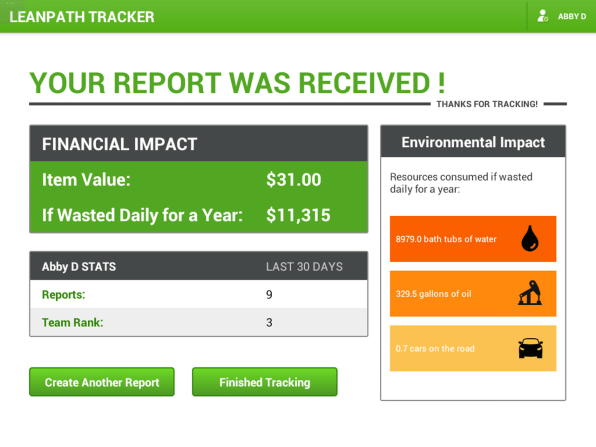The image size is (596, 447).
Task: Click the oil pump icon
Action: [x=530, y=293]
